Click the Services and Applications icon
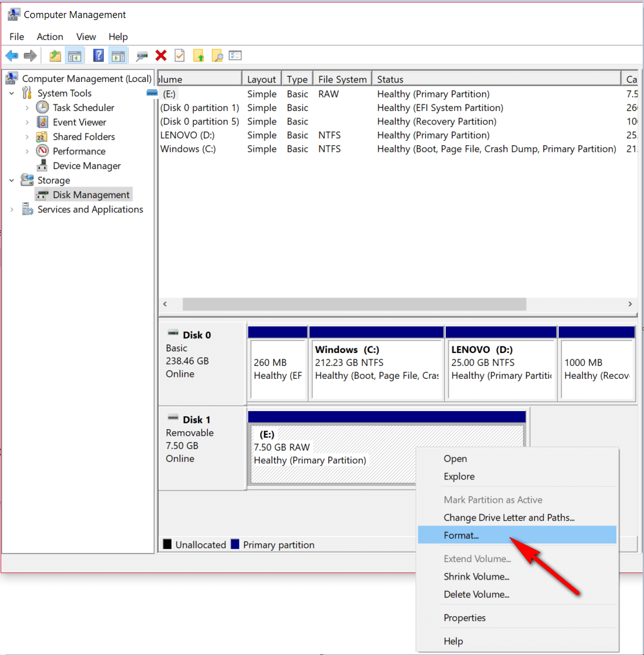Image resolution: width=644 pixels, height=655 pixels. [28, 209]
